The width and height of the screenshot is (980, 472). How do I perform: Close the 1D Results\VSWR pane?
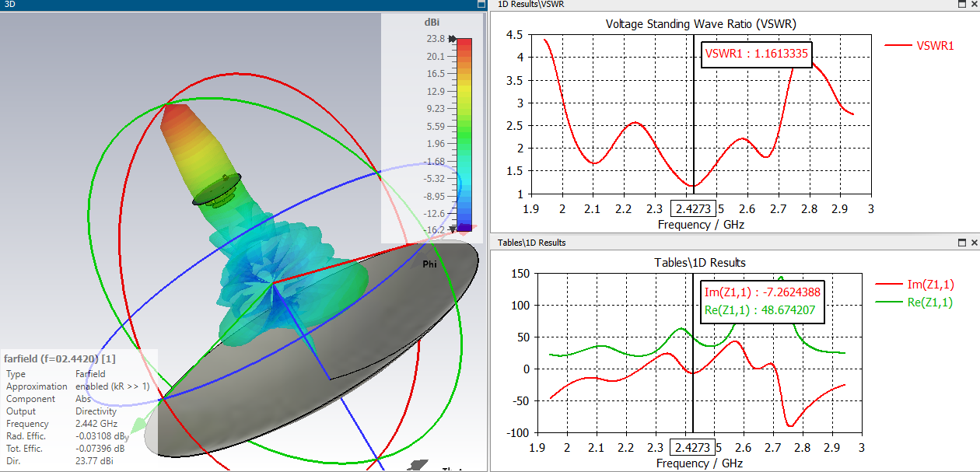point(974,5)
